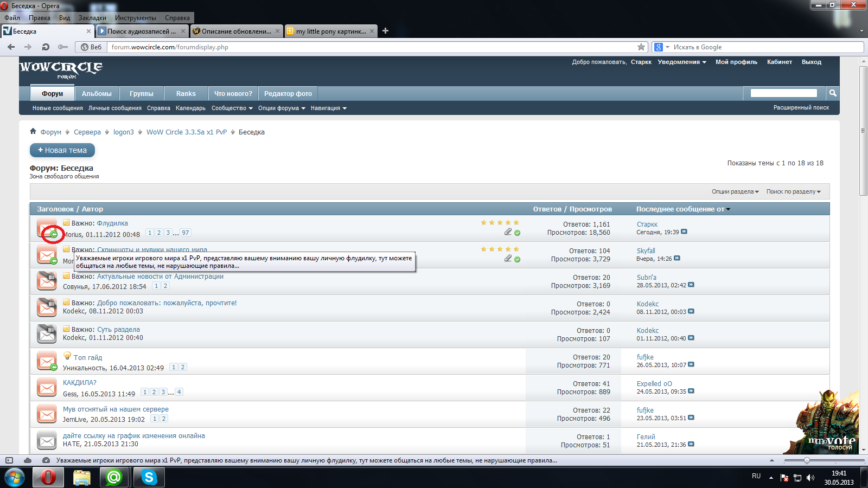Go to last post by Skyfall icon
The image size is (868, 488).
click(x=677, y=259)
